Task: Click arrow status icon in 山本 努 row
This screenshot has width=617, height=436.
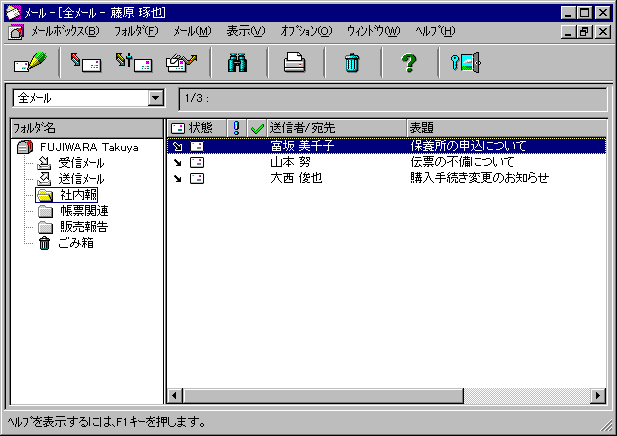Action: [x=177, y=162]
